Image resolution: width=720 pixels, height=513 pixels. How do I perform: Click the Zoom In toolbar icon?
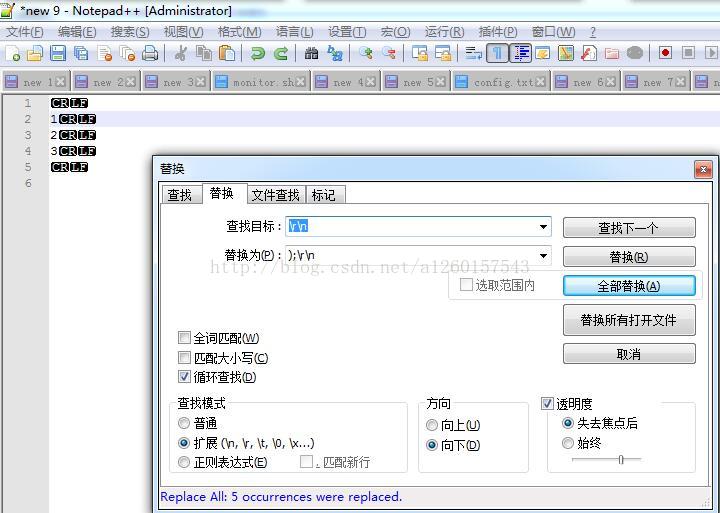coord(366,53)
